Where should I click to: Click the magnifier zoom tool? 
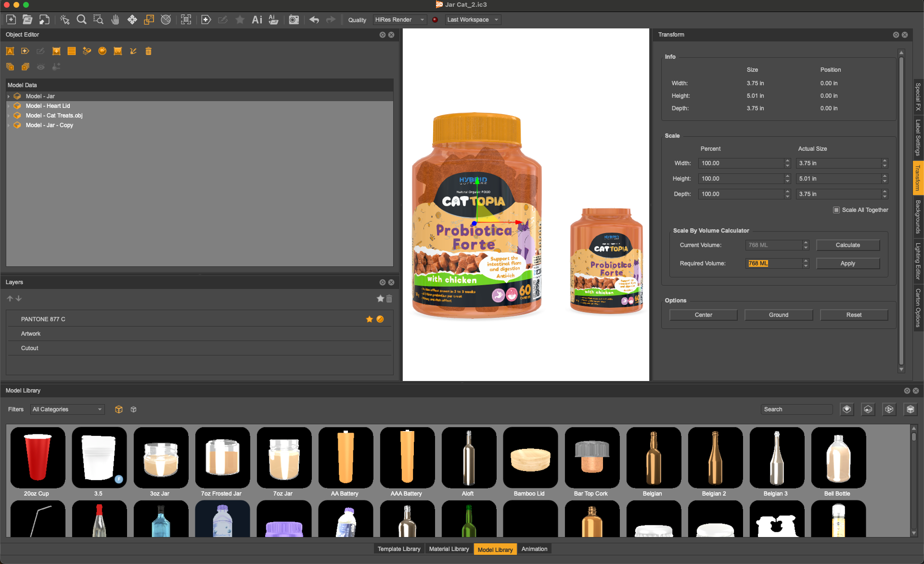click(x=81, y=20)
